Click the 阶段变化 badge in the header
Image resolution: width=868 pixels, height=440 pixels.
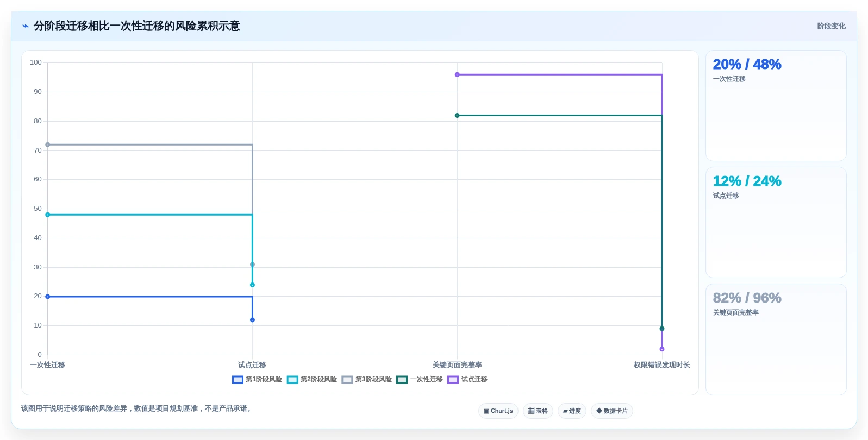[x=831, y=26]
